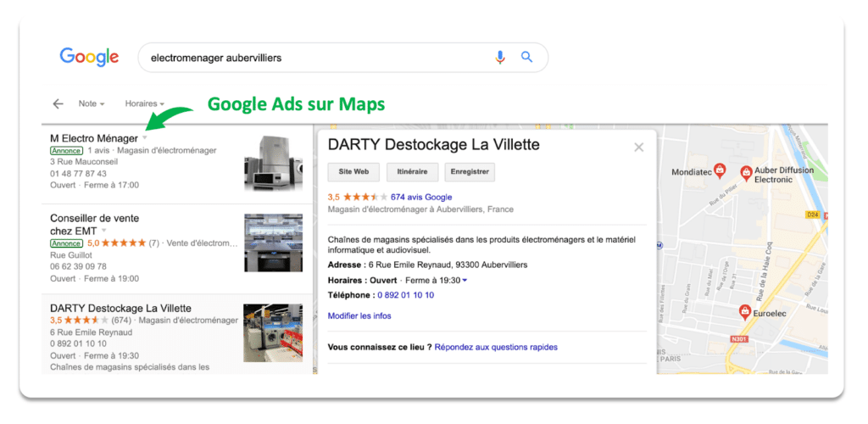Click the Rue Guillot address text
Viewport: 868px width, 424px height.
pos(70,254)
